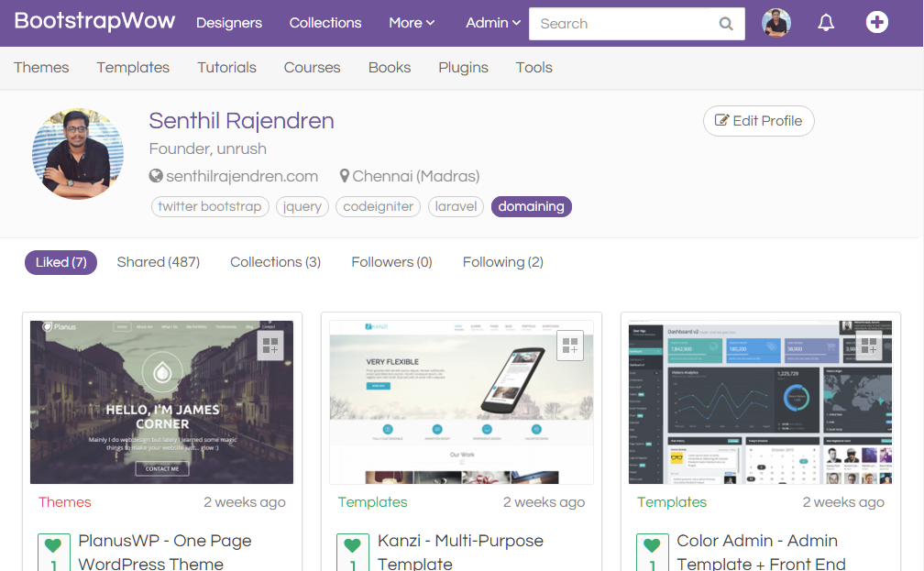Open Color Admin dashboard preview thumbnail
Screen dimensions: 924x571
point(760,402)
